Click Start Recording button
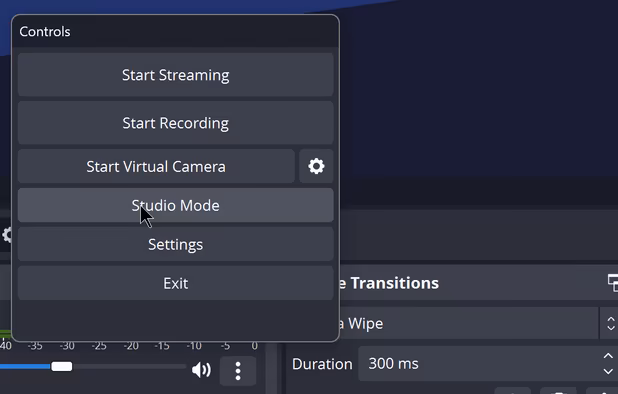 click(175, 123)
